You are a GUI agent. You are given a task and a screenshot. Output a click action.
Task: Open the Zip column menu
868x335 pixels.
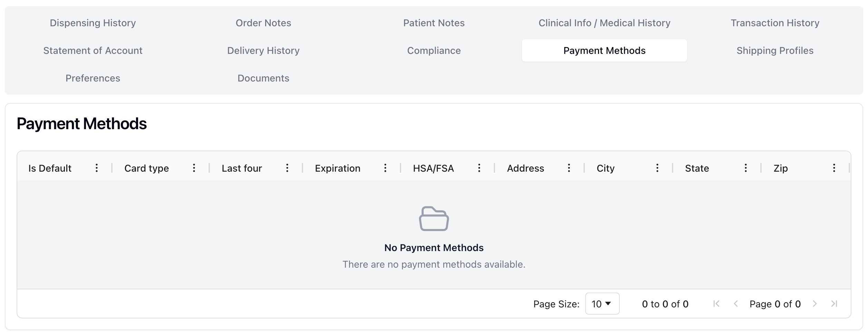834,168
